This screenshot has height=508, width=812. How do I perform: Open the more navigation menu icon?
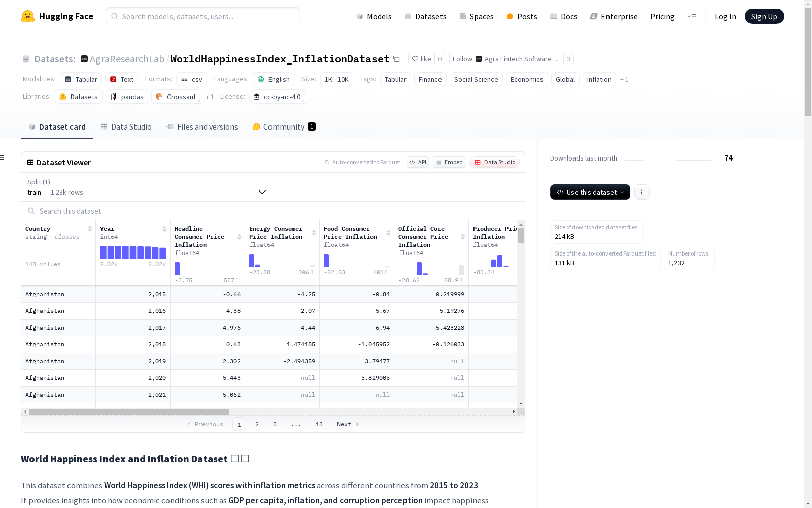[692, 16]
